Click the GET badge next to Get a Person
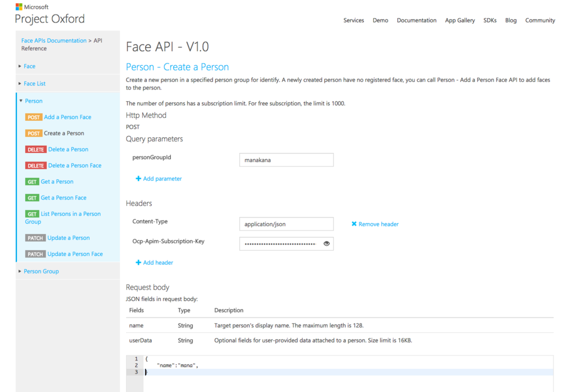Screen dimensions: 576x392 coord(32,182)
